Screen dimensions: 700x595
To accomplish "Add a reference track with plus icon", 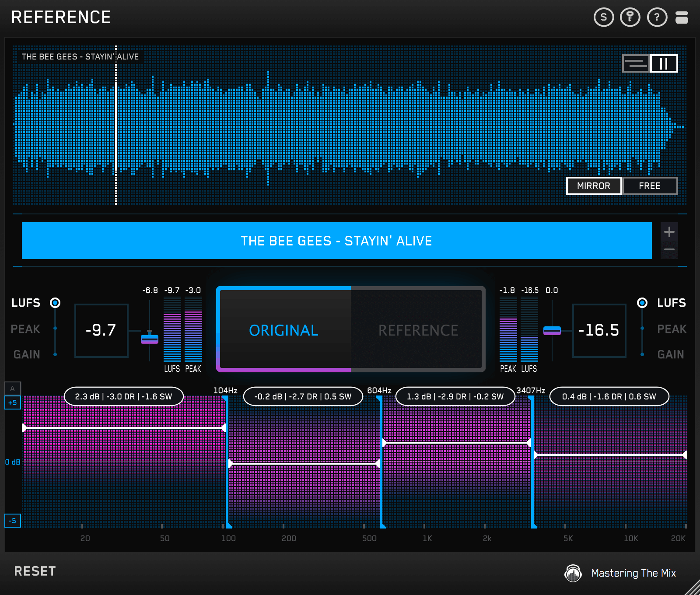I will click(669, 232).
